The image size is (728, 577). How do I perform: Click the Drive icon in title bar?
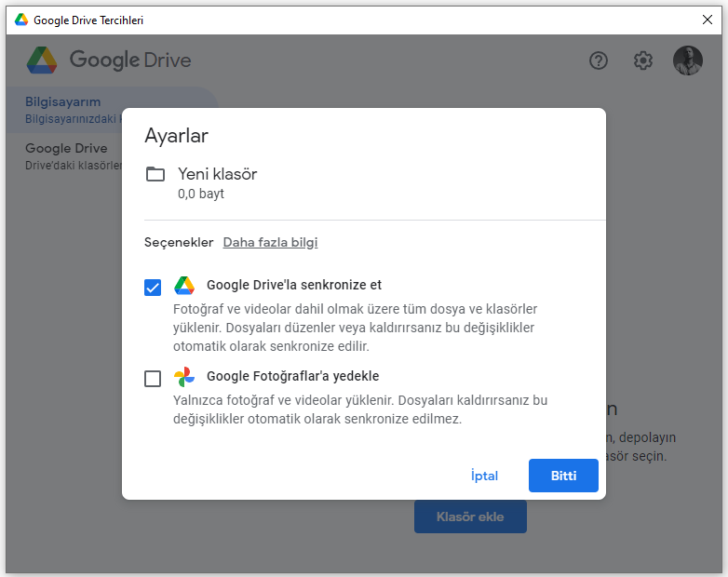20,20
